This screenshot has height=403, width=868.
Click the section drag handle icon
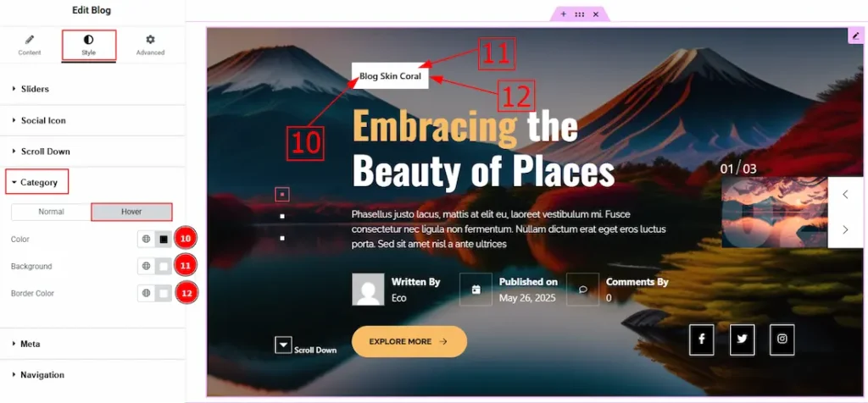(580, 14)
